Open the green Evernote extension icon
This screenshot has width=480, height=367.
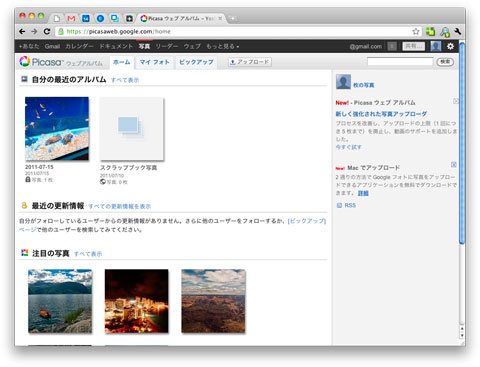[430, 31]
